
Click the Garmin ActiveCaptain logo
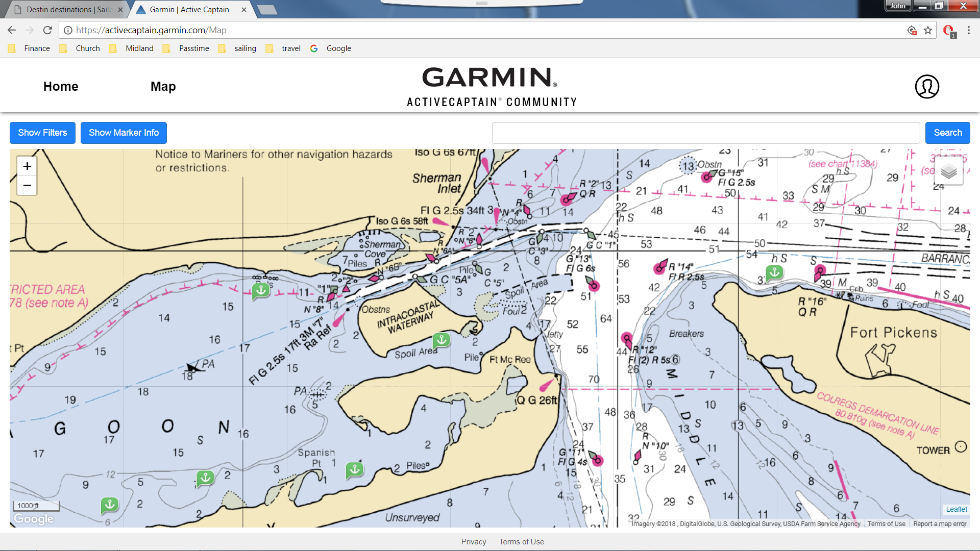[x=492, y=87]
